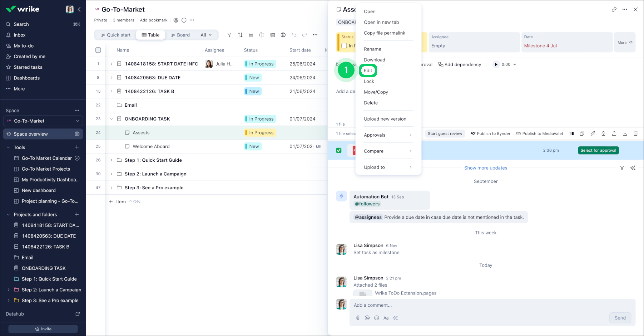Show space info icon next to settings gear
This screenshot has height=336, width=644.
184,20
